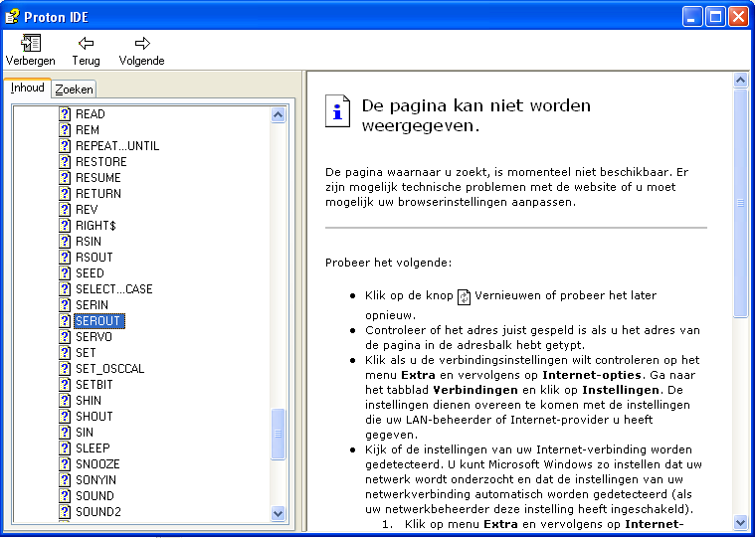Select the REPEAT...UNTIL topic
756x538 pixels.
click(x=117, y=146)
